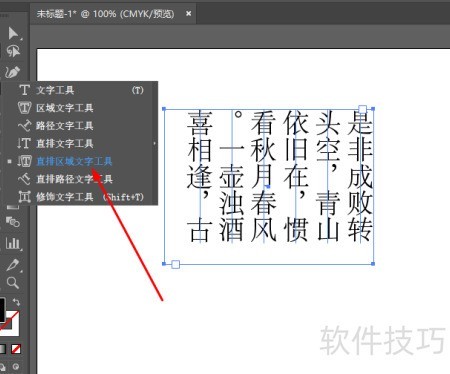Select the Eyedropper tool

13,265
